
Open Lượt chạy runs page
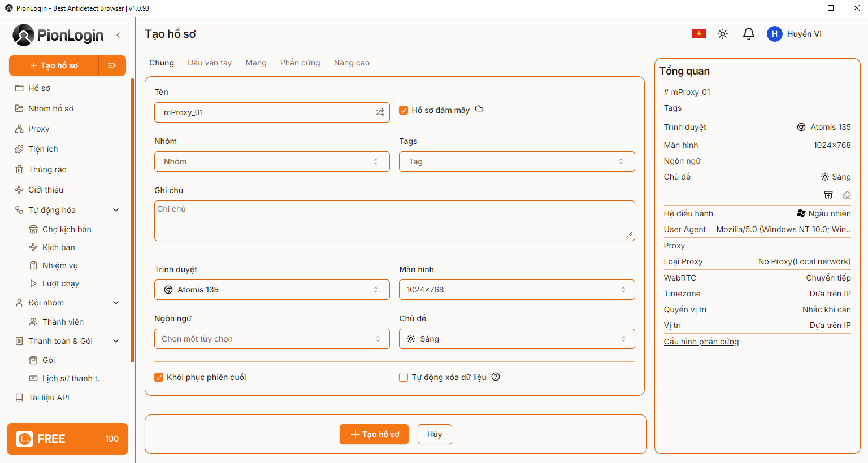point(60,283)
